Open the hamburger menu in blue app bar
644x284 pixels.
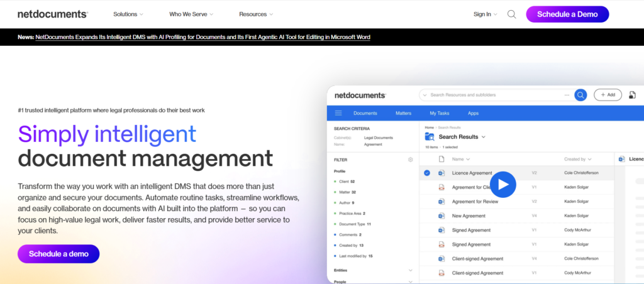[338, 113]
